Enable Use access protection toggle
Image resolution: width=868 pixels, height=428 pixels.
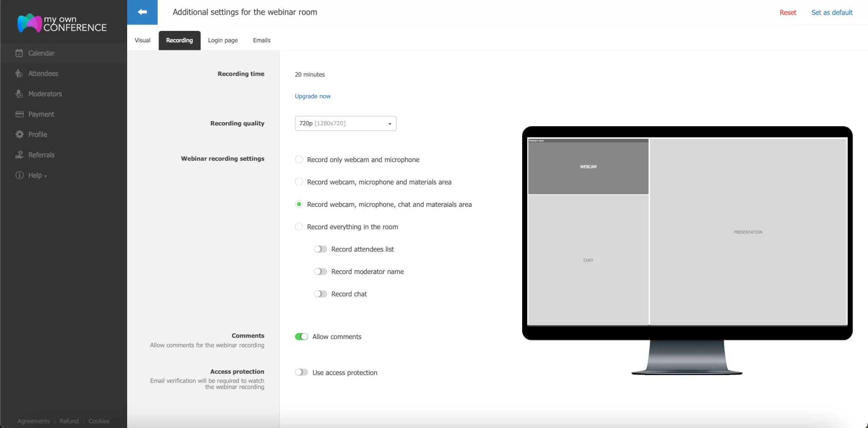point(301,372)
